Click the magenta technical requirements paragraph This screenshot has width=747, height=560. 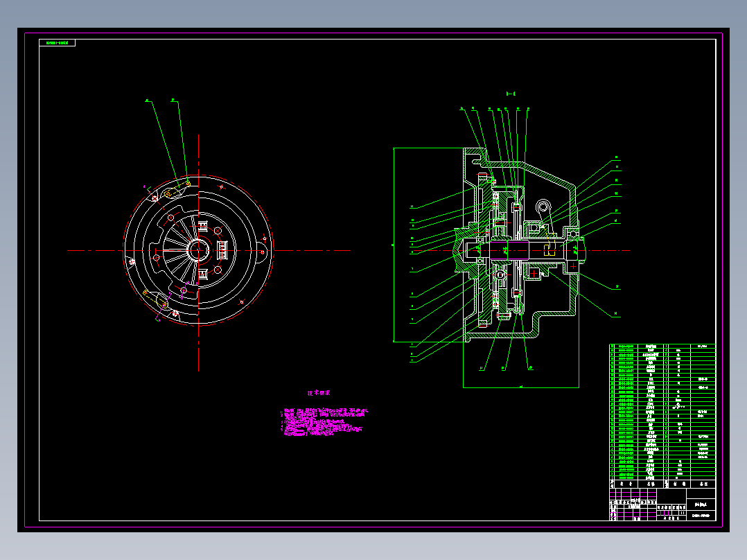324,422
